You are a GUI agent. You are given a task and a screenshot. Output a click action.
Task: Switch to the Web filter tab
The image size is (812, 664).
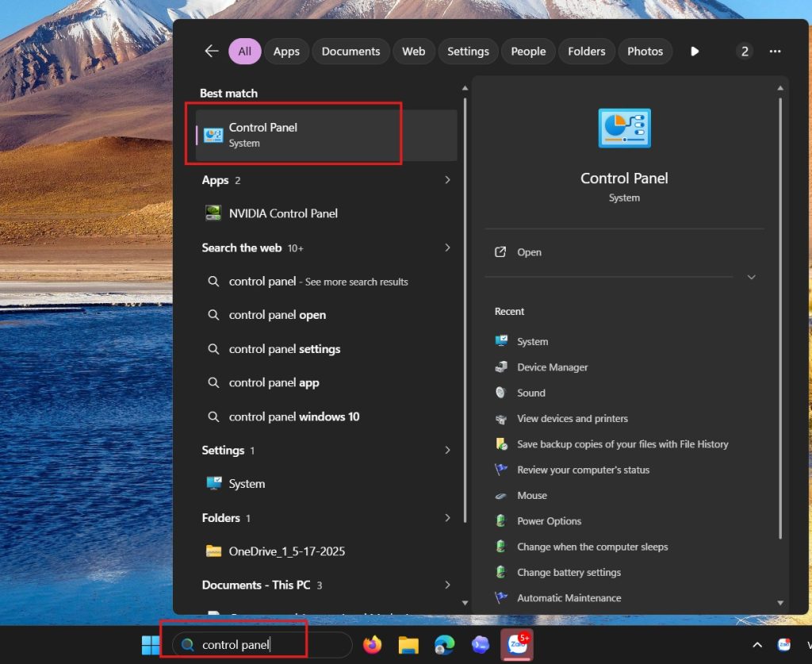413,52
